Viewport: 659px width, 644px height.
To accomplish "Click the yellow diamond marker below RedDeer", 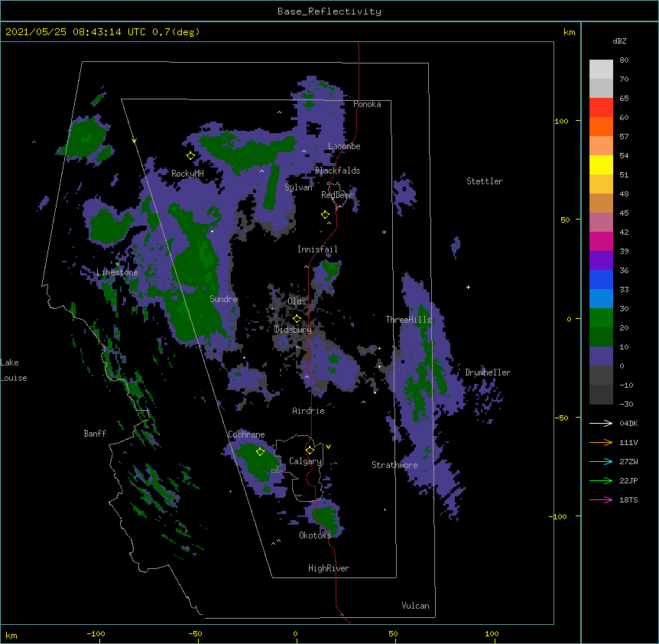I will [326, 215].
